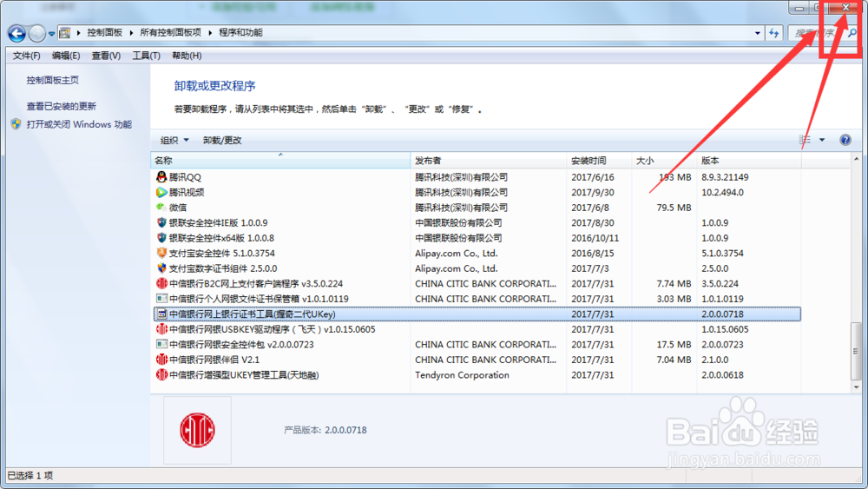This screenshot has width=868, height=489.
Task: Click the 微信 icon
Action: click(x=161, y=207)
